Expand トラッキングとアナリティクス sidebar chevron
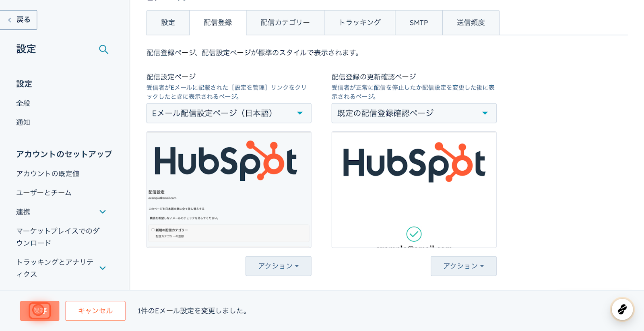 tap(103, 268)
